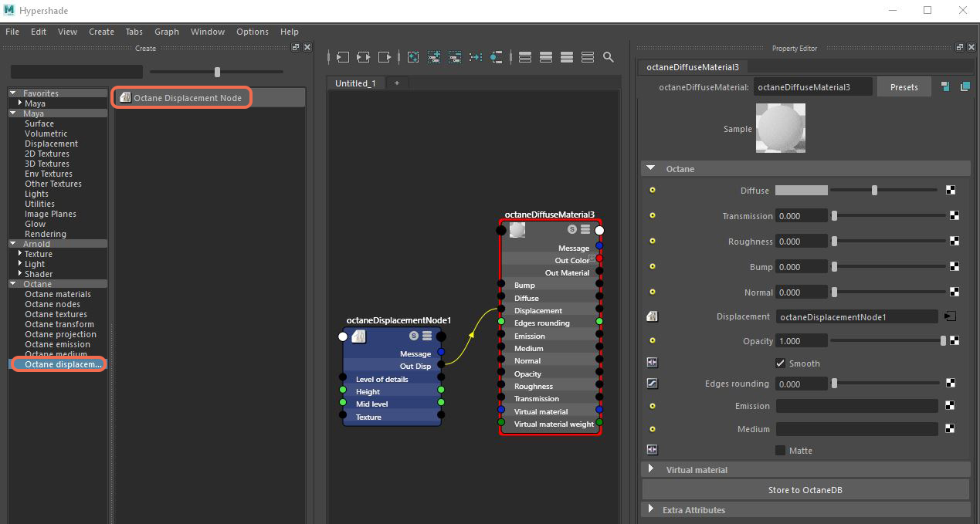The image size is (980, 524).
Task: Click Store to OctaneDB button
Action: [805, 490]
